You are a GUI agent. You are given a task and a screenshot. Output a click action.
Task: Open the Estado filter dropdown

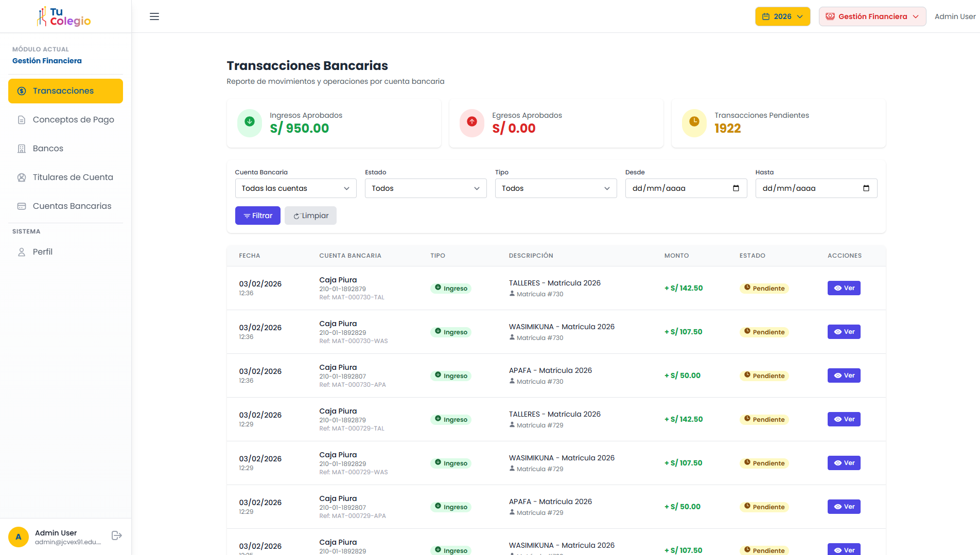coord(425,188)
